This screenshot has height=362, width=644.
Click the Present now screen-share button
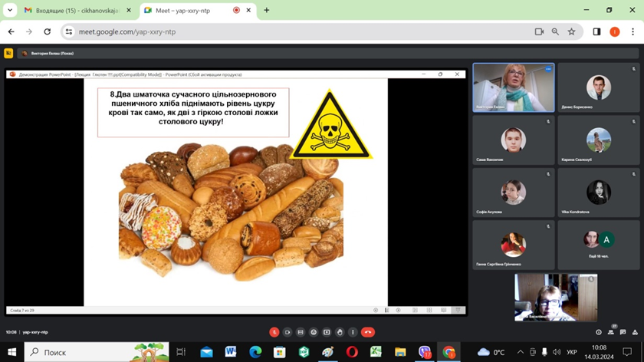pos(327,332)
